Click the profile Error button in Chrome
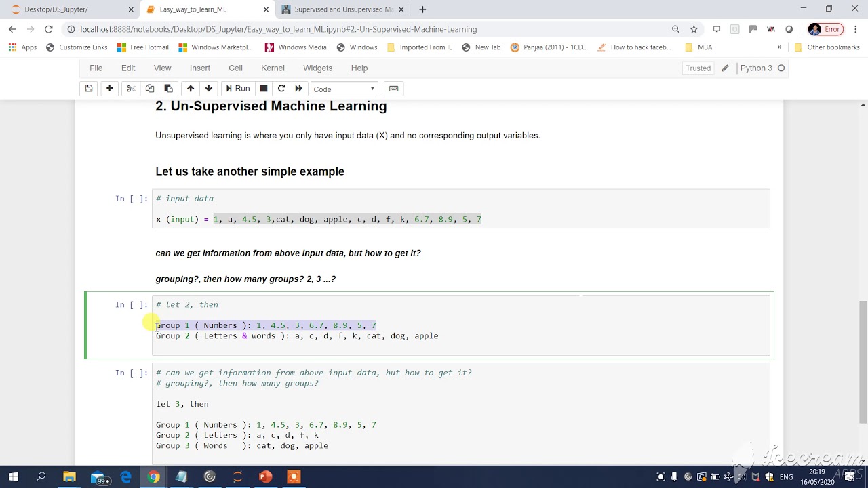This screenshot has width=868, height=488. (x=825, y=29)
